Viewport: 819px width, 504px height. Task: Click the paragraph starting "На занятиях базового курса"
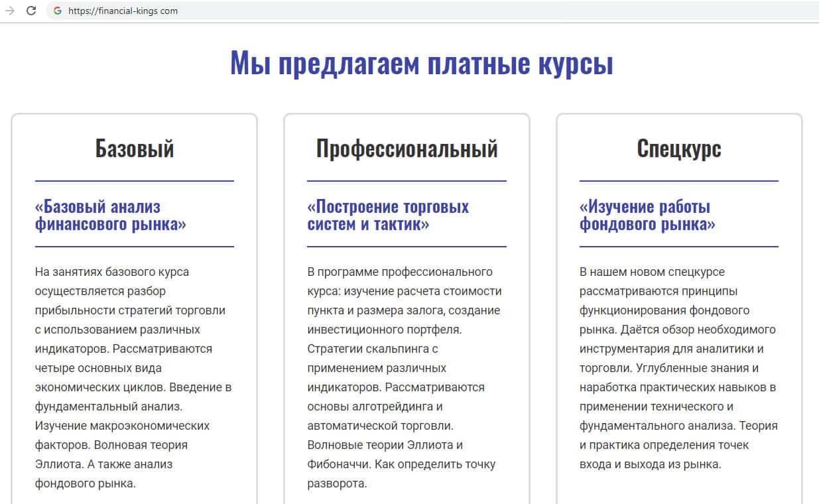click(133, 377)
